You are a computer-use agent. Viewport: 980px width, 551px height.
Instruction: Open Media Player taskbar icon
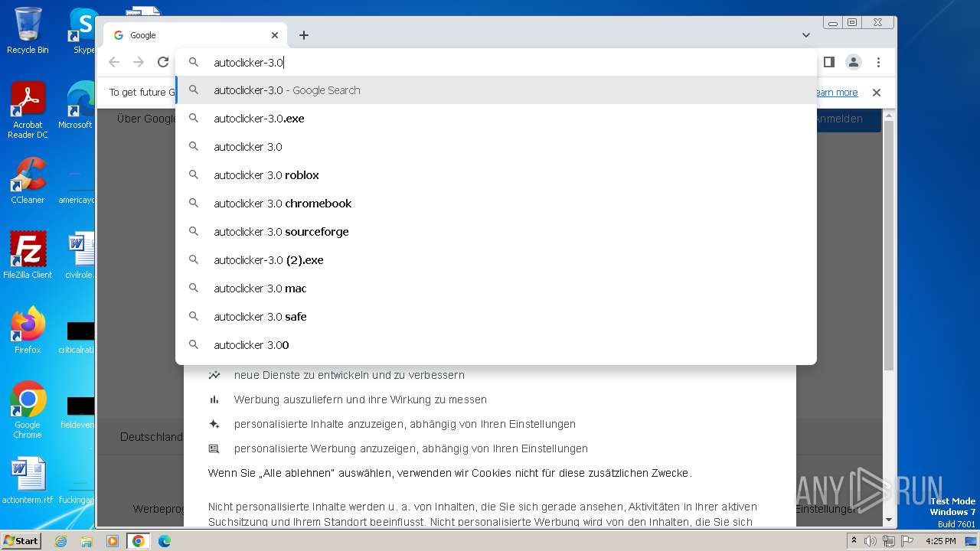click(x=113, y=541)
